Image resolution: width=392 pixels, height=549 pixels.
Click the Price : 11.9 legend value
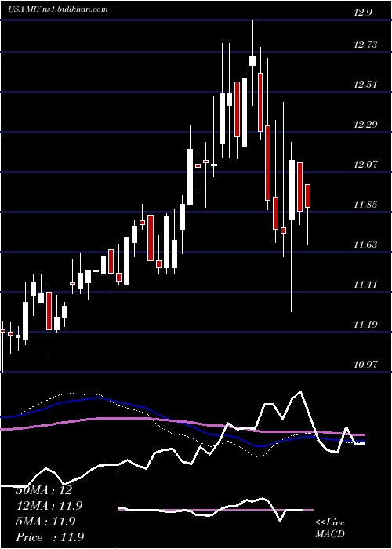49,537
